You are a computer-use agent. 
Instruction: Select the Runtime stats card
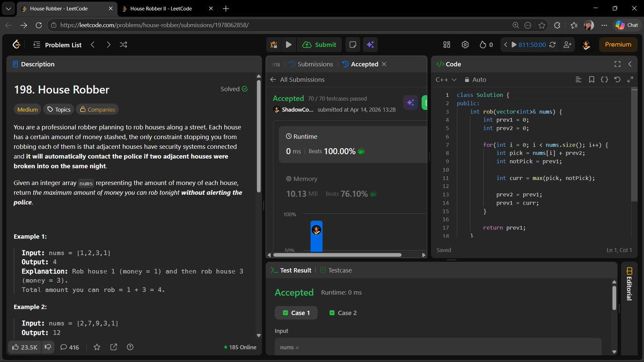(353, 144)
